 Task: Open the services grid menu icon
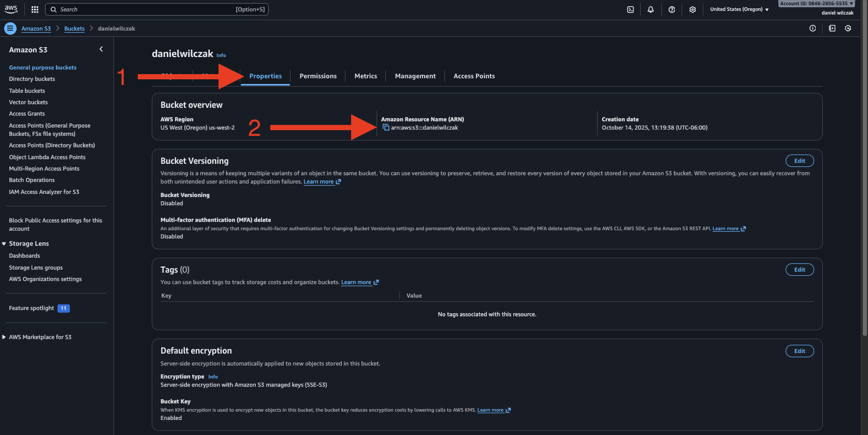[35, 9]
